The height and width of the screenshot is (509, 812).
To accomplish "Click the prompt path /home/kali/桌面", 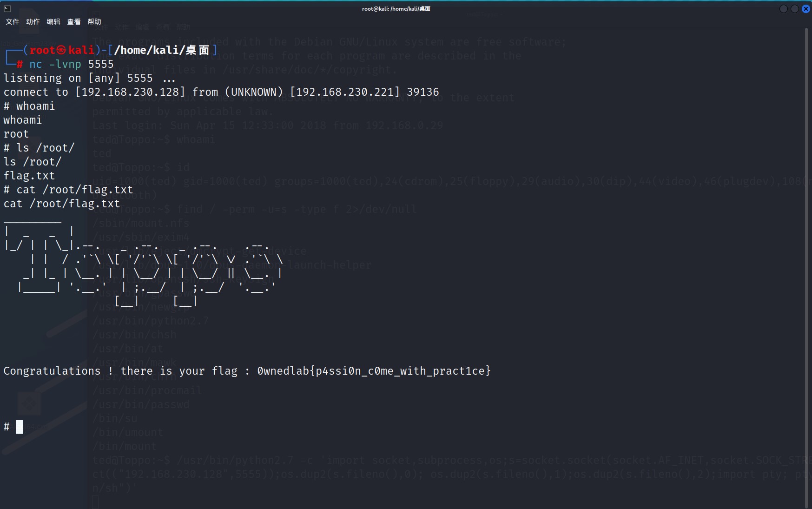I will pos(162,50).
